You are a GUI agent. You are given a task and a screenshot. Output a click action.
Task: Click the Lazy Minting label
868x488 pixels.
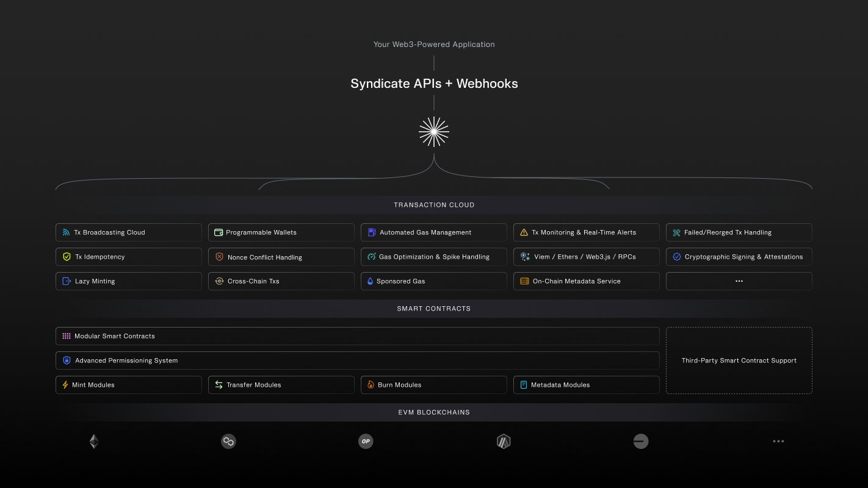point(95,281)
